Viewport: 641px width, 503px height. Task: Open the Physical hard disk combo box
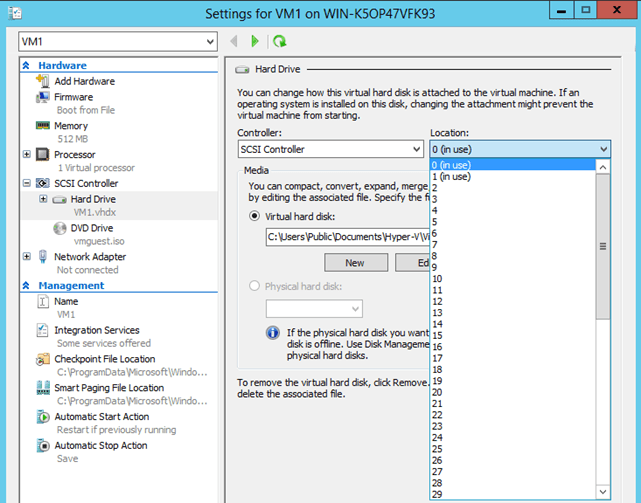click(314, 309)
